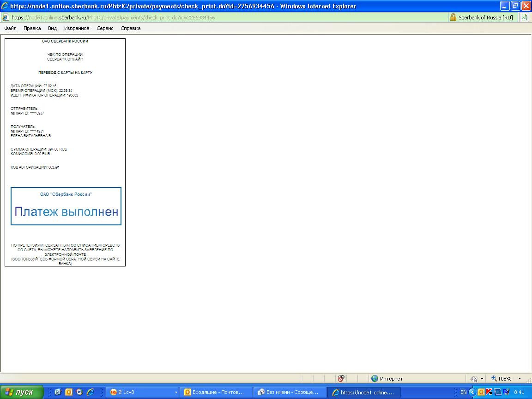Switch to the Без имени message taskbar window
This screenshot has height=399, width=532.
(x=290, y=392)
